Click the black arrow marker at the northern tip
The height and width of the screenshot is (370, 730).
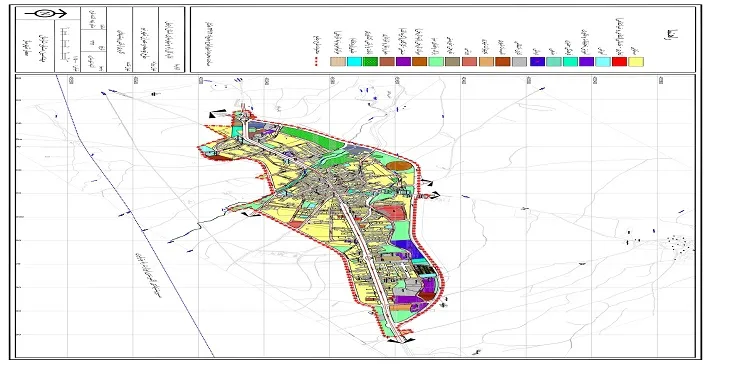click(x=218, y=114)
